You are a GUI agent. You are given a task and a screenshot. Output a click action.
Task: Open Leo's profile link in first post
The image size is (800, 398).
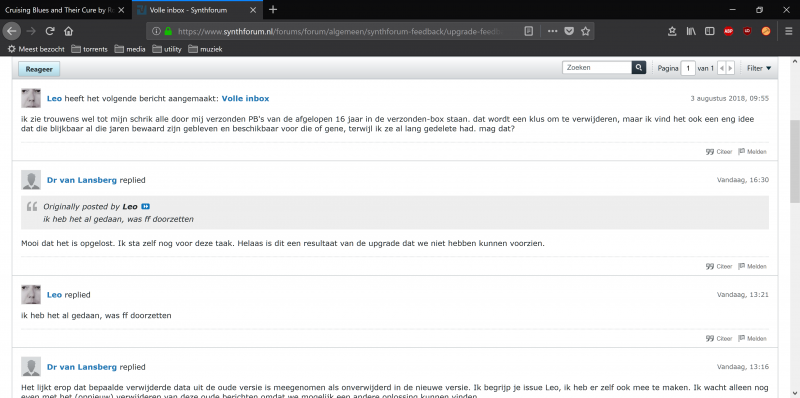click(x=54, y=98)
